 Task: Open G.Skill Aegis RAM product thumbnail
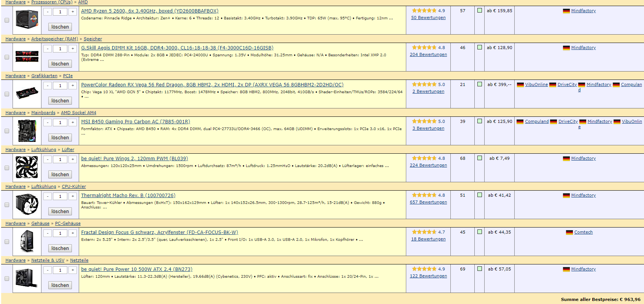coord(27,57)
